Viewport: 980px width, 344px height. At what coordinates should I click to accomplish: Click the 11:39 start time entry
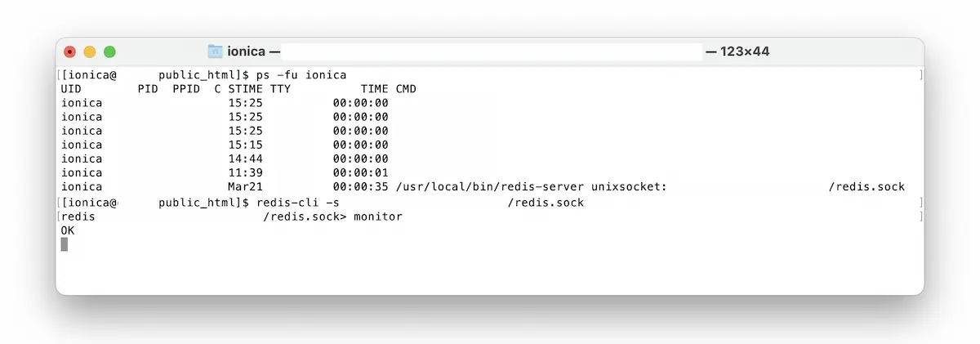pos(245,173)
